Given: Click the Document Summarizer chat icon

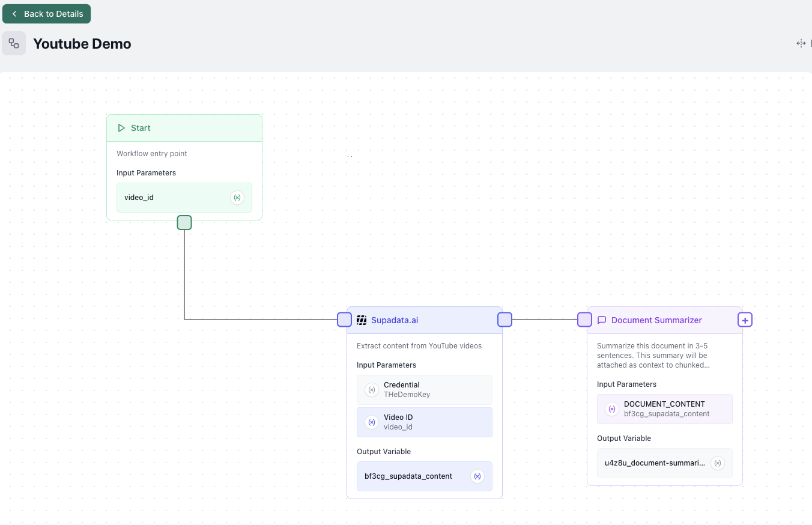Looking at the screenshot, I should coord(602,320).
